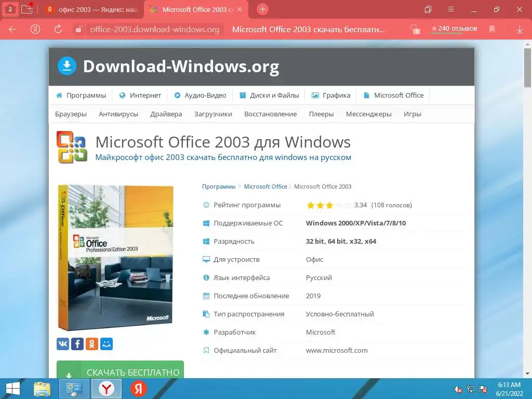The width and height of the screenshot is (532, 399).
Task: Go to Восстановление subcategory
Action: pos(270,114)
